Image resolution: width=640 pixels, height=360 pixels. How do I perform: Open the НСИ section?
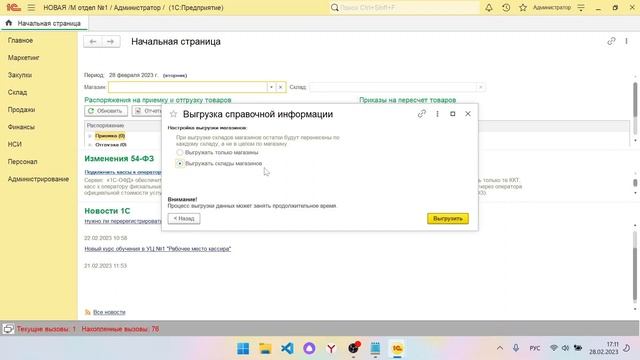[x=15, y=144]
